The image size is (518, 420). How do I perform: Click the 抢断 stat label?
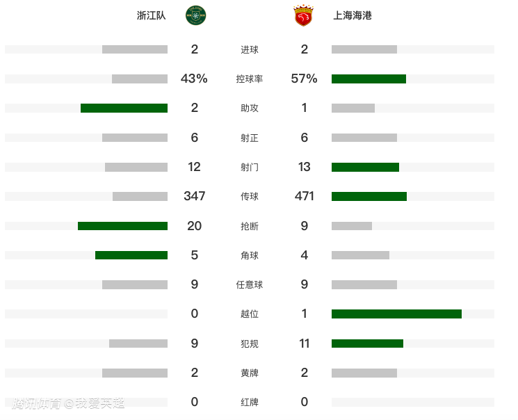pyautogui.click(x=249, y=226)
